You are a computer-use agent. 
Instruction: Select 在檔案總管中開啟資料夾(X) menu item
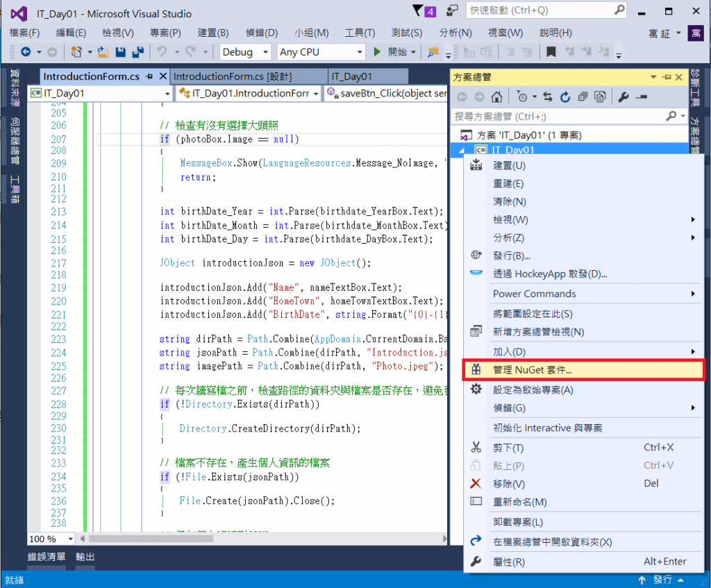[583, 541]
